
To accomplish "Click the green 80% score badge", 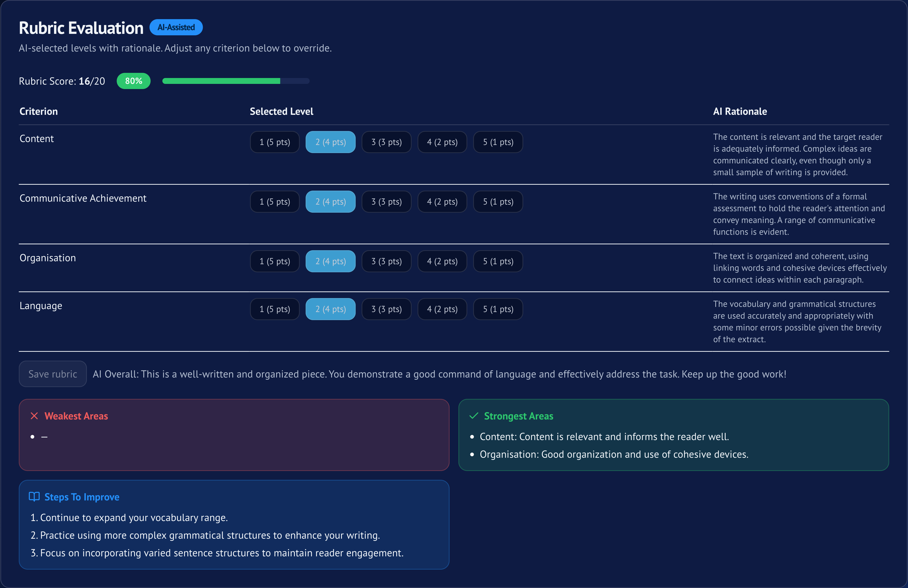I will coord(133,81).
